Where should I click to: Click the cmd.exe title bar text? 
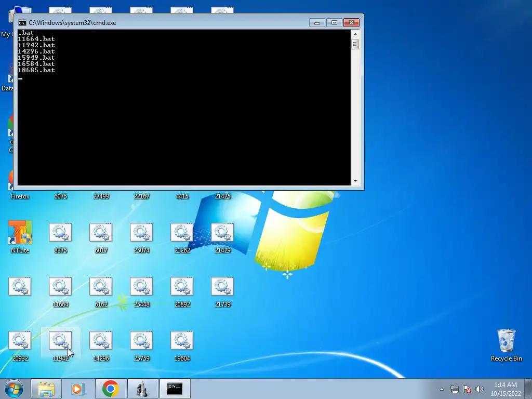pos(72,23)
